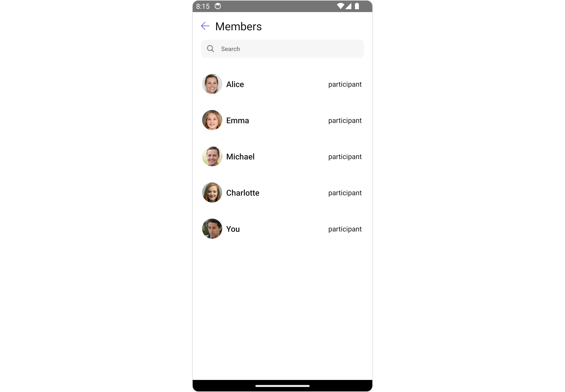Select the member name Michael

(x=240, y=157)
